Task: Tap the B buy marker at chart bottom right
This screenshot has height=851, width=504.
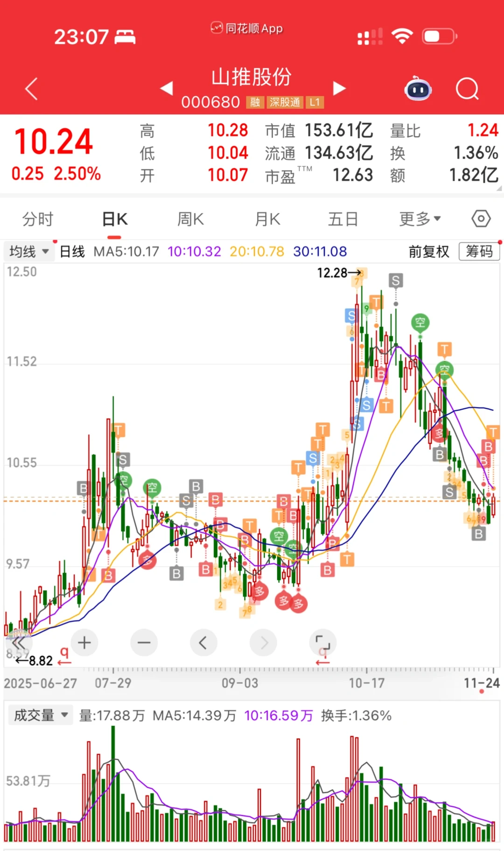Action: coord(478,534)
